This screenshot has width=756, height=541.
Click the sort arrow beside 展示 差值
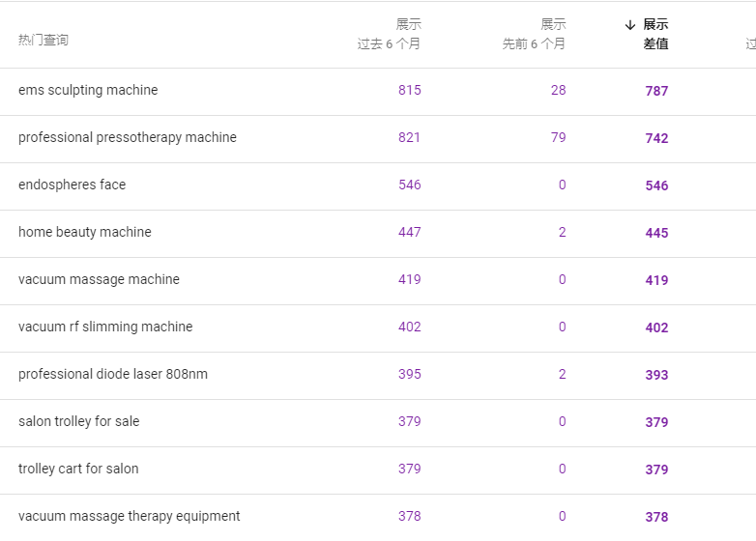click(629, 25)
